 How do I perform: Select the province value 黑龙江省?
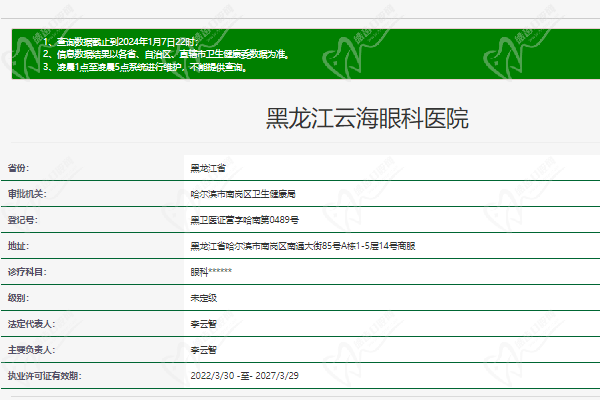tap(208, 168)
